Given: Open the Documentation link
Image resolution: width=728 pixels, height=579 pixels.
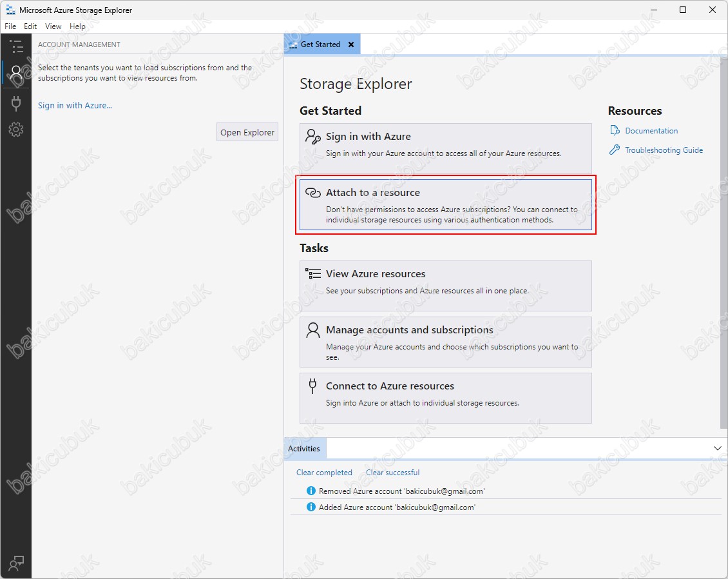Looking at the screenshot, I should tap(651, 131).
